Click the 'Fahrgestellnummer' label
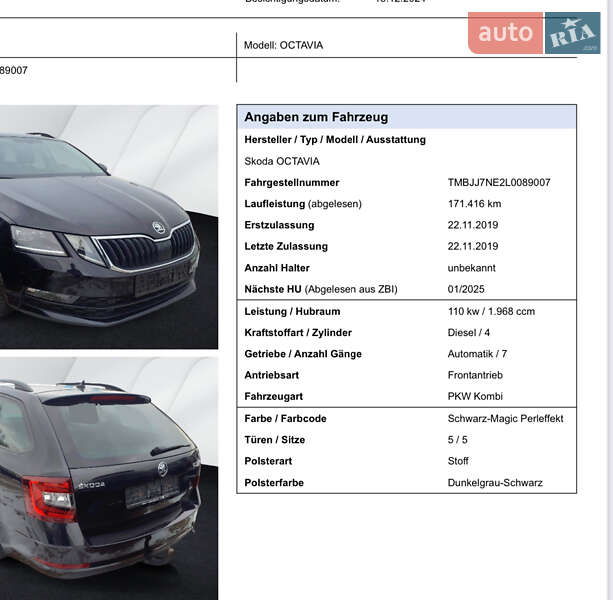613x600 pixels. [x=292, y=183]
